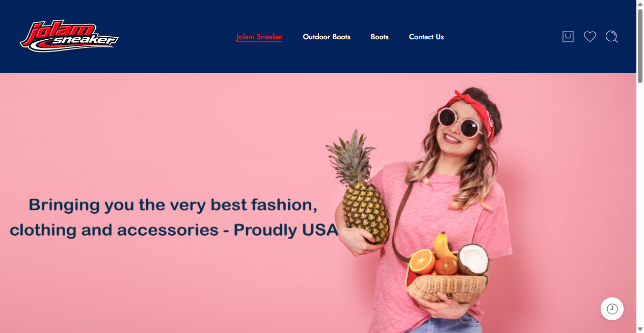The width and height of the screenshot is (644, 333).
Task: Click the scrollbar down arrow
Action: 640,329
